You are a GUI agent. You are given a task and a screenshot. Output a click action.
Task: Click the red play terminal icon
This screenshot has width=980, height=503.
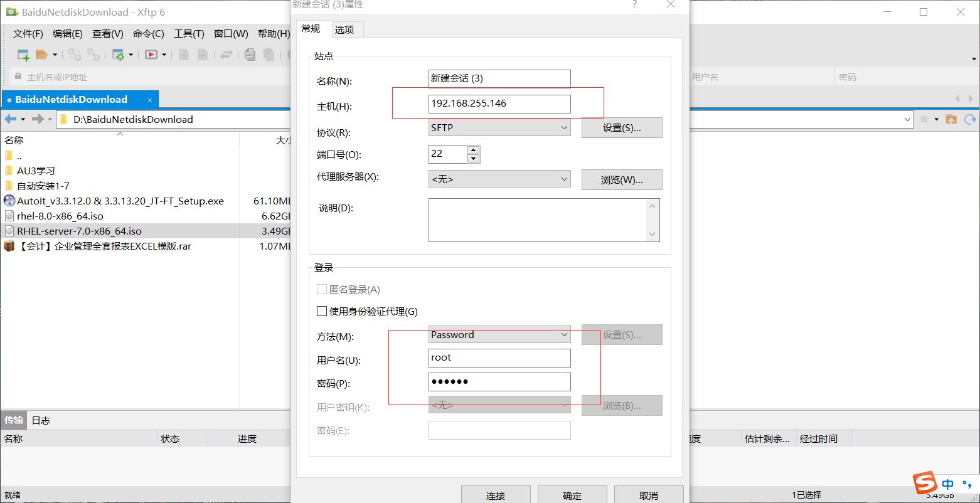tap(151, 55)
